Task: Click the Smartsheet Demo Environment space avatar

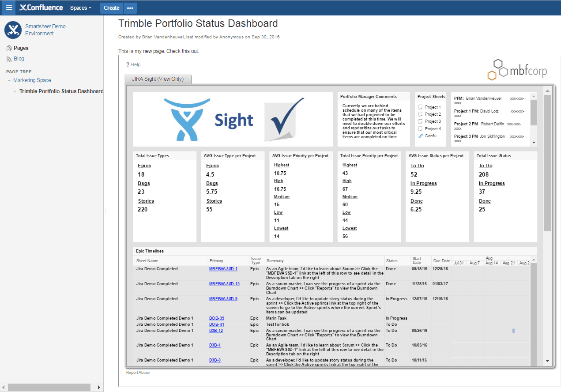Action: (x=13, y=30)
